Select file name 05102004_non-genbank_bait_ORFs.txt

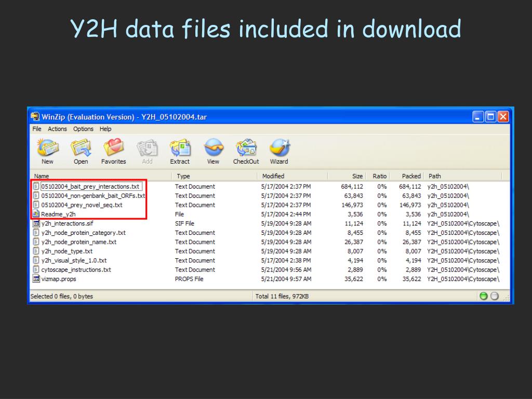pyautogui.click(x=94, y=195)
